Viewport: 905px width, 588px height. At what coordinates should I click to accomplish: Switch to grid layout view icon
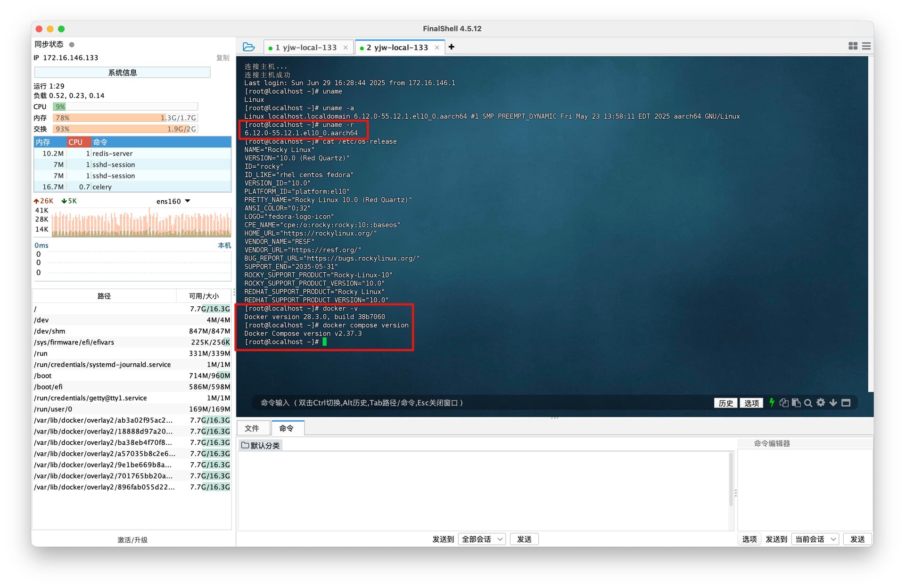tap(853, 46)
